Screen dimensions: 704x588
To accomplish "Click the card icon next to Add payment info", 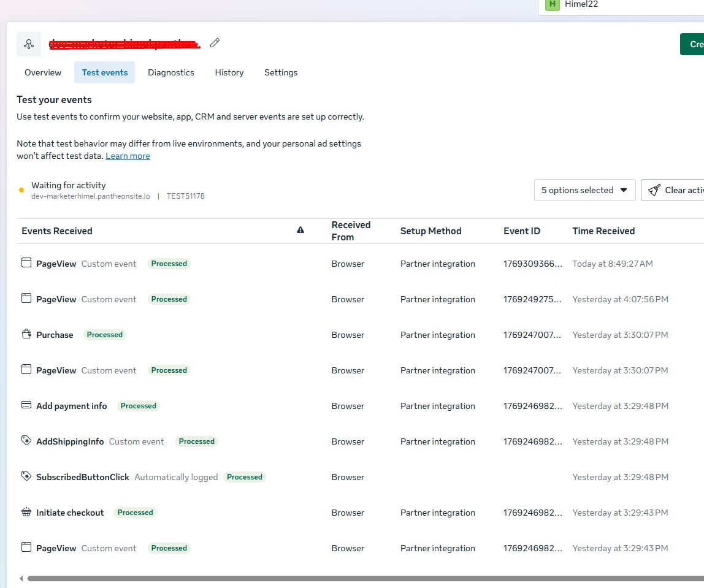I will 26,404.
